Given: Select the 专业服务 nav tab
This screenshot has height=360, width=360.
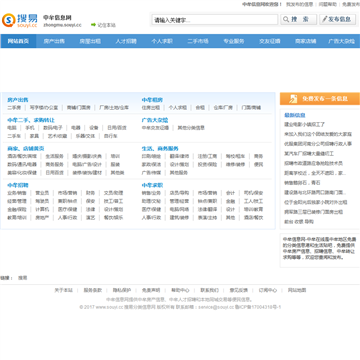Looking at the screenshot, I should pyautogui.click(x=234, y=41).
